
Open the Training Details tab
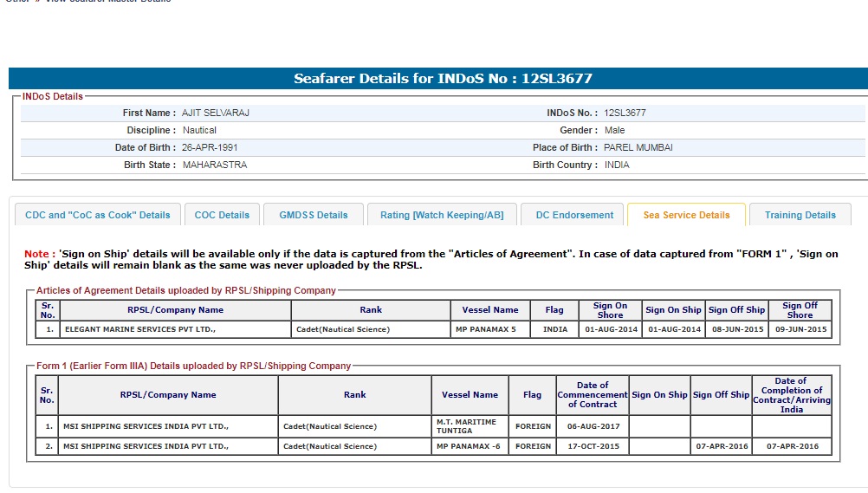coord(800,215)
